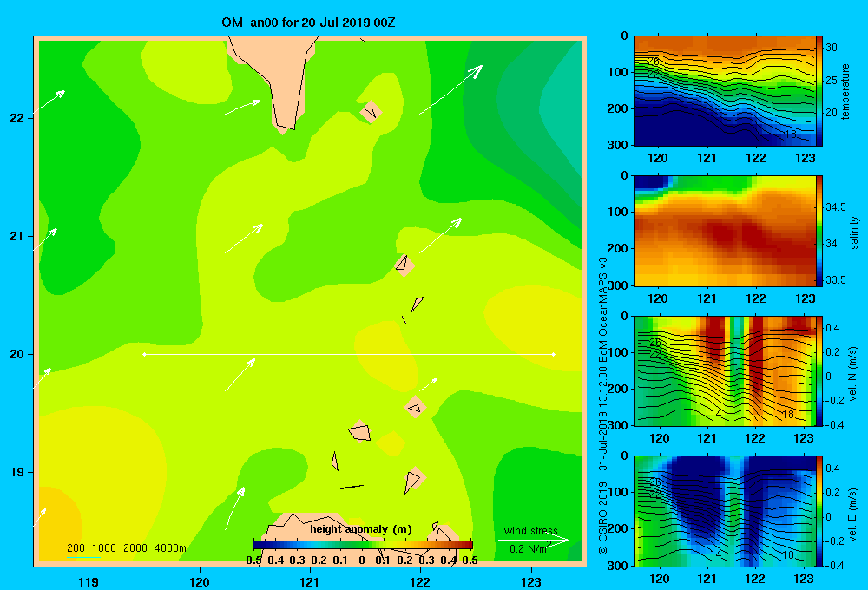Click the salinity color scale bar
868x590 pixels.
[820, 231]
